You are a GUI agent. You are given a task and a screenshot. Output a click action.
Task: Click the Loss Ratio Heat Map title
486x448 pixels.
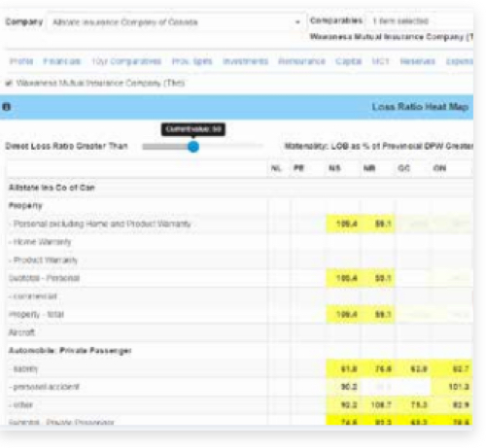coord(420,107)
